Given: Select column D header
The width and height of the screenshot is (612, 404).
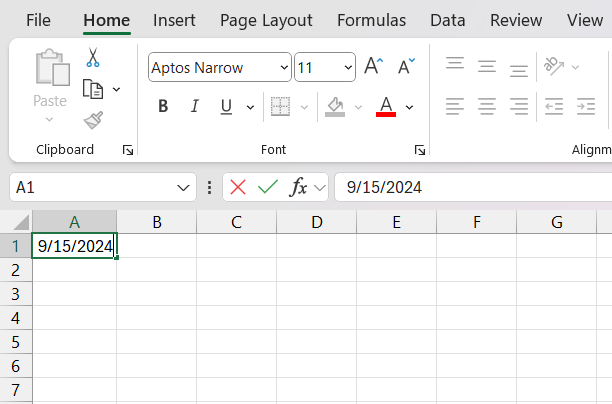Looking at the screenshot, I should point(317,222).
